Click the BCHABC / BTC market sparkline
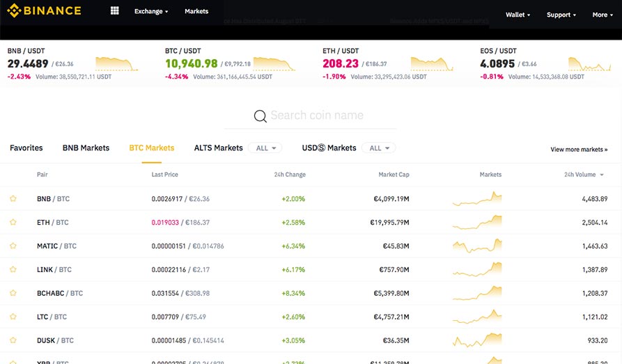The width and height of the screenshot is (622, 364). coord(477,293)
